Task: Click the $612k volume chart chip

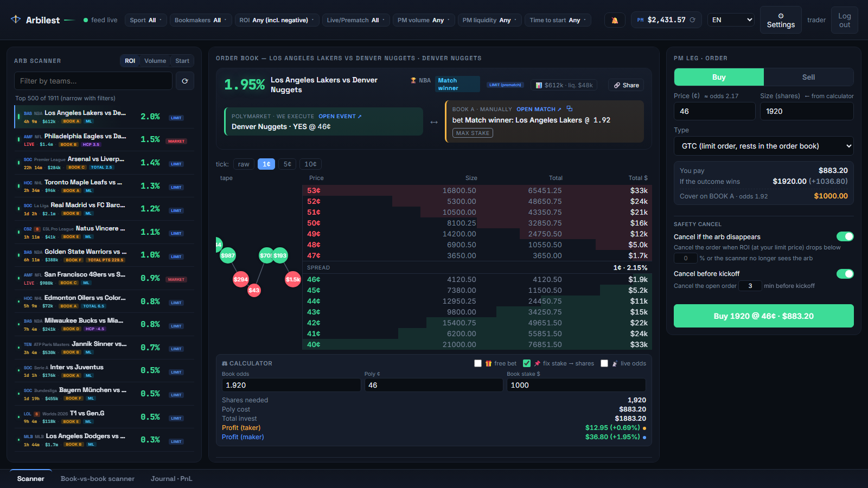Action: (x=564, y=85)
